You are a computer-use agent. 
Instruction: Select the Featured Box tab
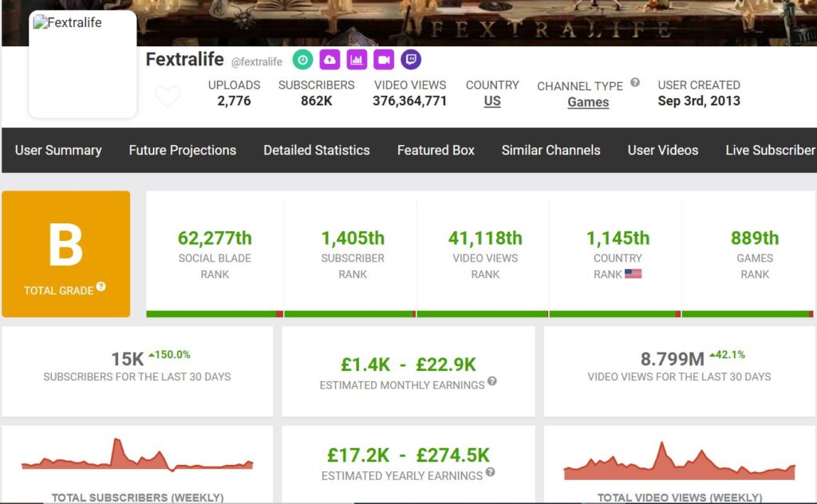pyautogui.click(x=436, y=150)
